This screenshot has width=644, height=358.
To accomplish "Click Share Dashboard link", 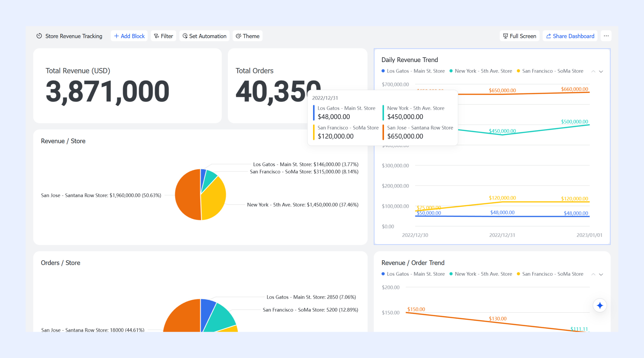I will (570, 36).
